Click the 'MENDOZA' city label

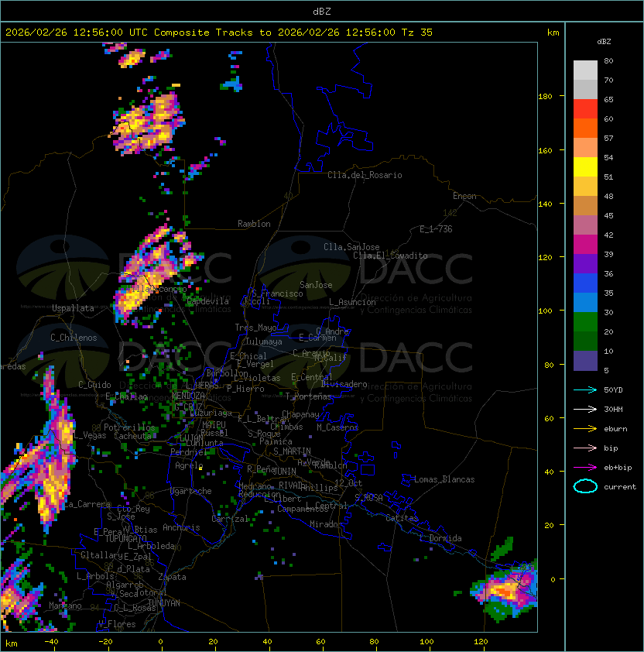188,395
